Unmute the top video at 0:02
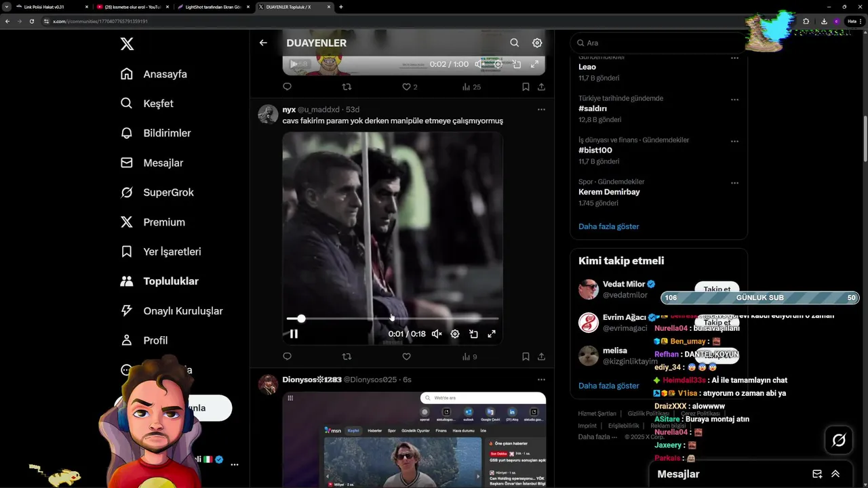 coord(479,64)
